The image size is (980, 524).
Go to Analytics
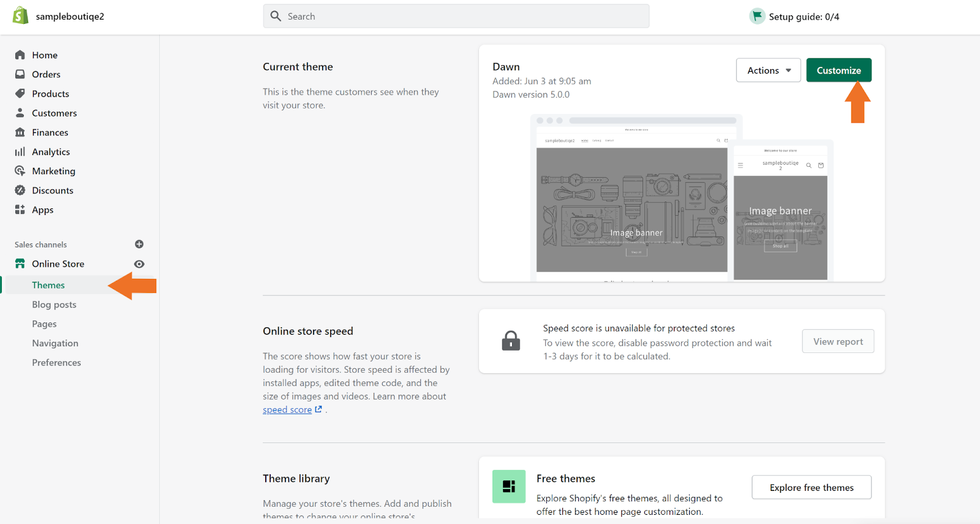[51, 152]
